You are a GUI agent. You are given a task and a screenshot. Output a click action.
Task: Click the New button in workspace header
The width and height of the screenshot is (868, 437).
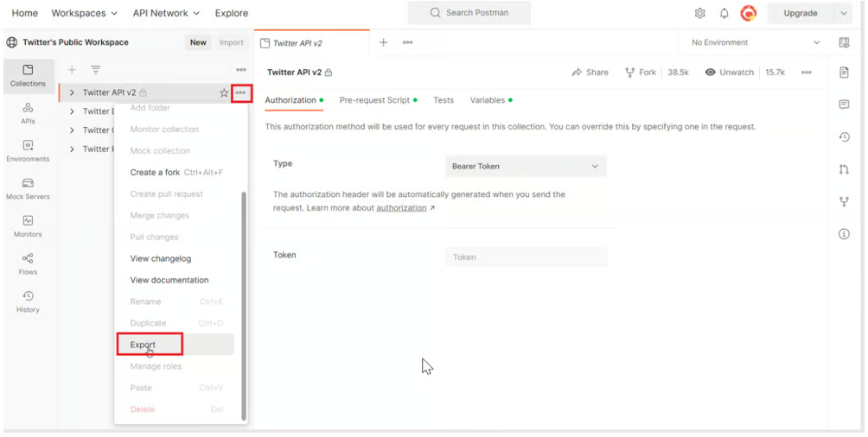point(198,42)
